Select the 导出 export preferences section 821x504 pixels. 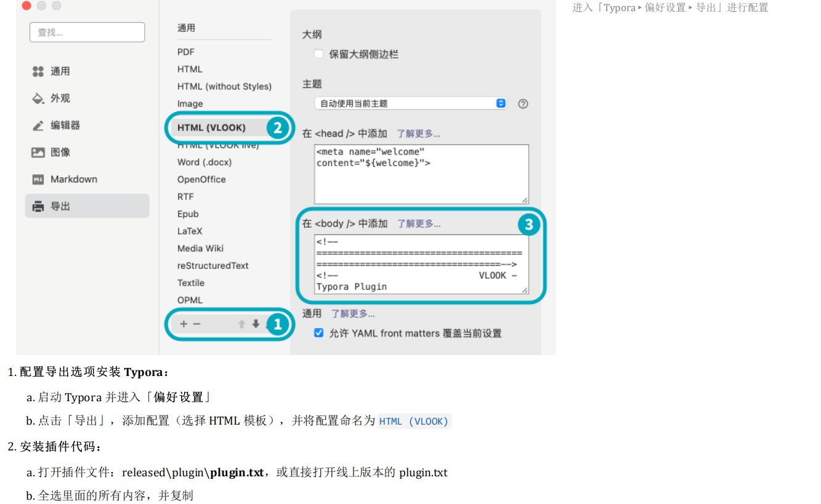pyautogui.click(x=87, y=206)
